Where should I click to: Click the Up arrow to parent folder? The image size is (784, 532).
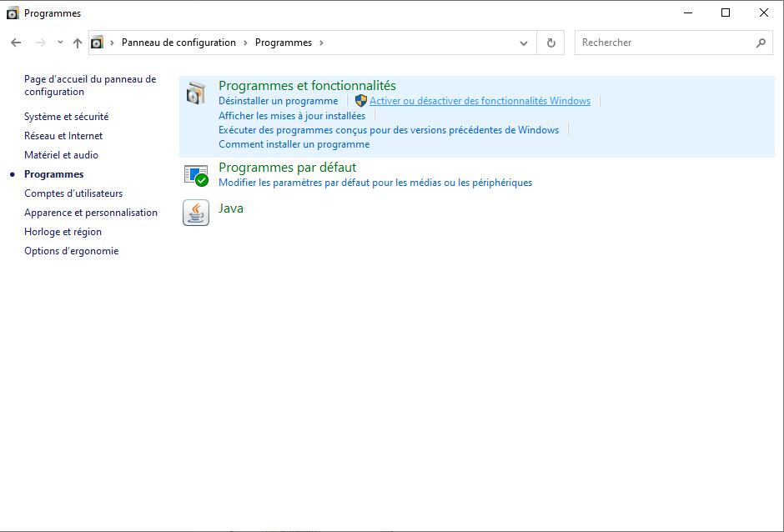tap(78, 43)
